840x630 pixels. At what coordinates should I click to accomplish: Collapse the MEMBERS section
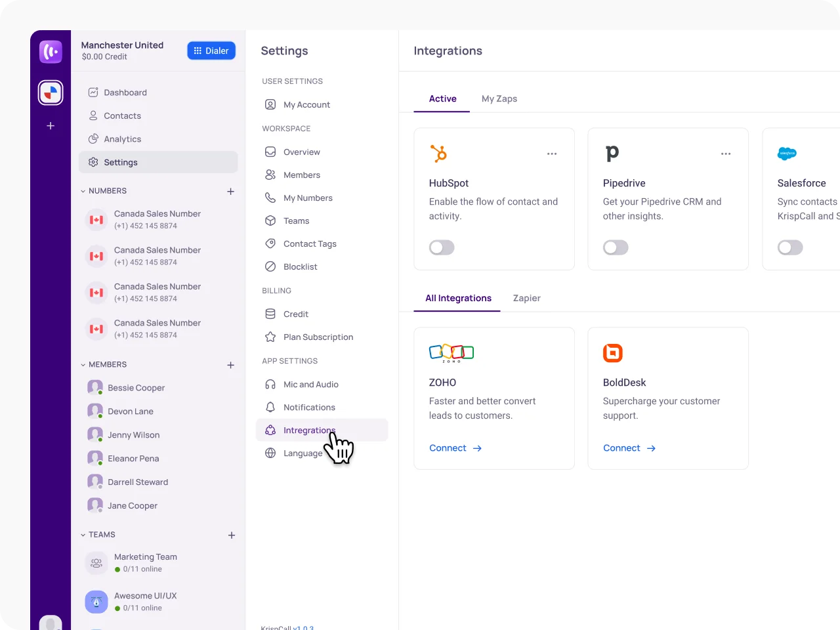pyautogui.click(x=83, y=365)
